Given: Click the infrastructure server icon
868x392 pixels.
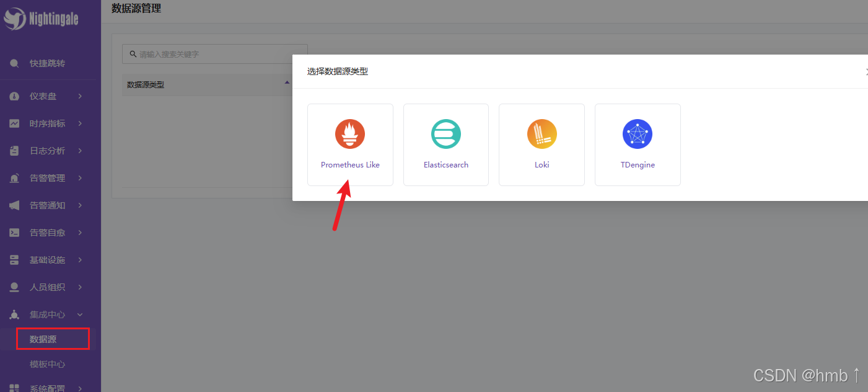Looking at the screenshot, I should (14, 260).
